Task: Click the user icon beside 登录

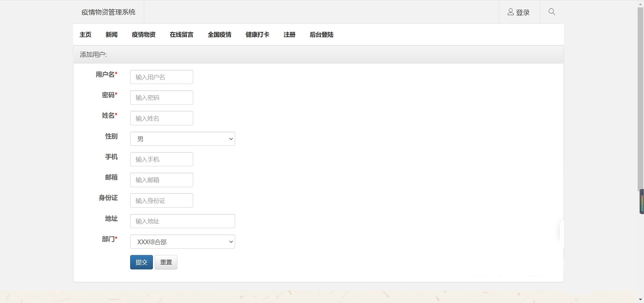Action: click(511, 12)
